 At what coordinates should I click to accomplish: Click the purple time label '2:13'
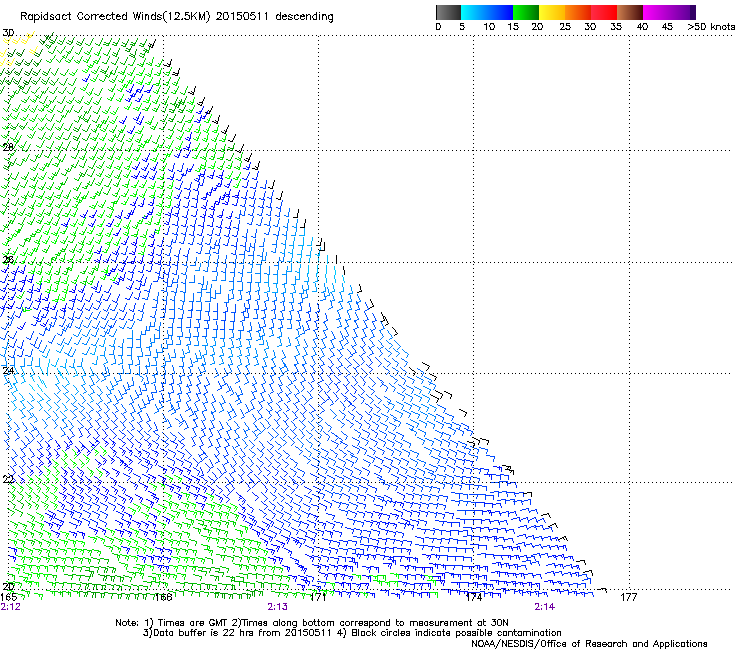click(278, 607)
